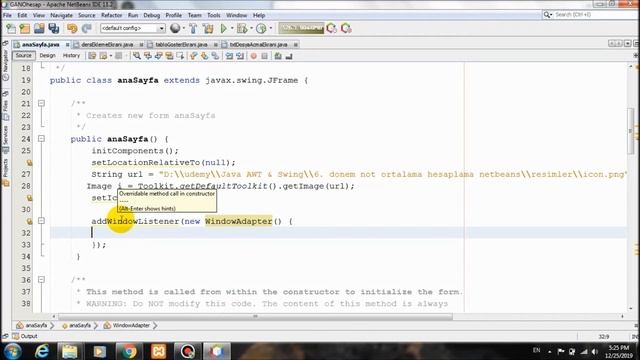Click the Save All toolbar icon
The width and height of the screenshot is (640, 360).
53,28
